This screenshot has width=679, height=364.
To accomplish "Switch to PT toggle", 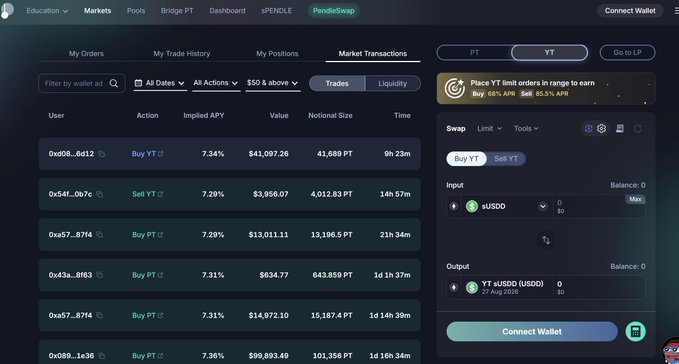I will click(x=474, y=53).
